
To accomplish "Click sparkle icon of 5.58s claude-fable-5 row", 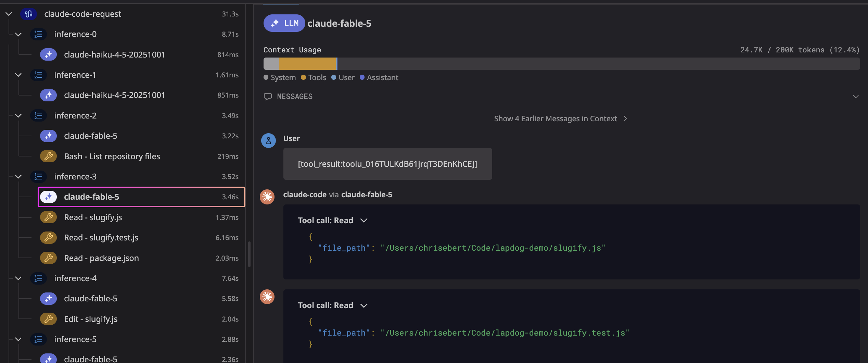I will click(x=48, y=299).
